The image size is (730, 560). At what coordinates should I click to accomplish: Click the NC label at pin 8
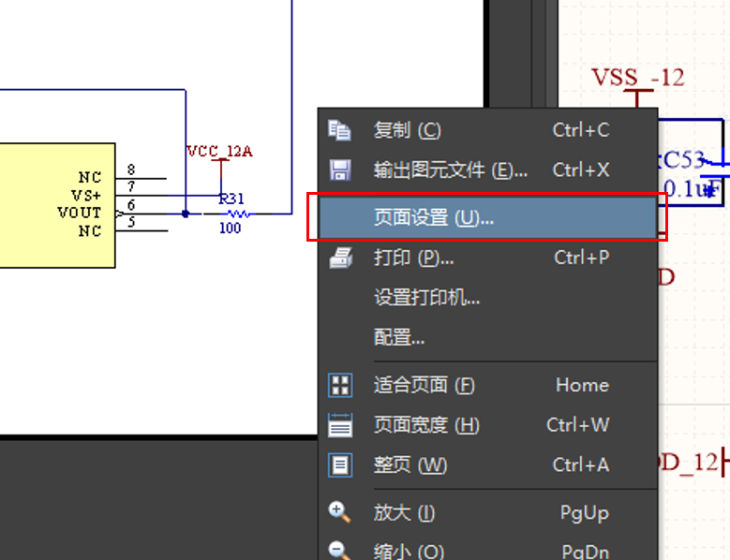click(90, 178)
